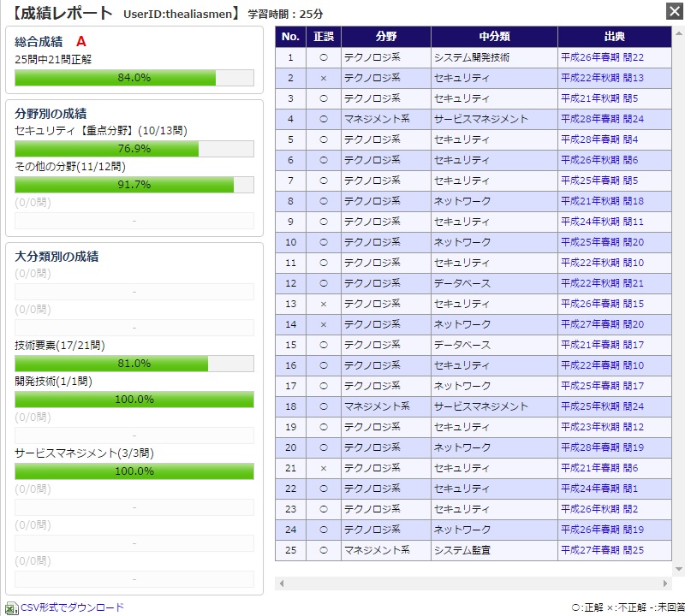Viewport: 685px width, 616px height.
Task: Open question link 平成21年春期 問17
Action: [602, 345]
